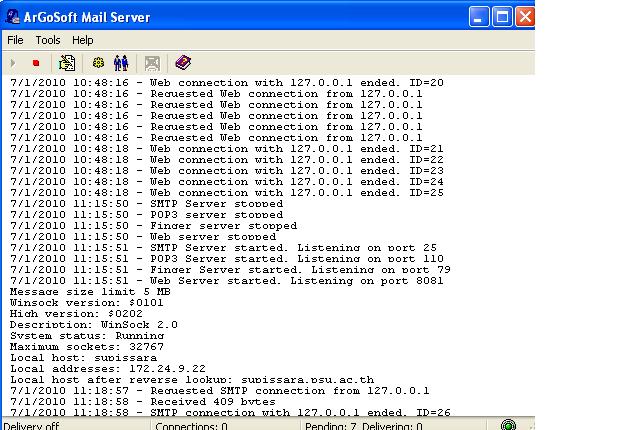This screenshot has width=640, height=430.
Task: Open the Tools menu
Action: click(48, 40)
